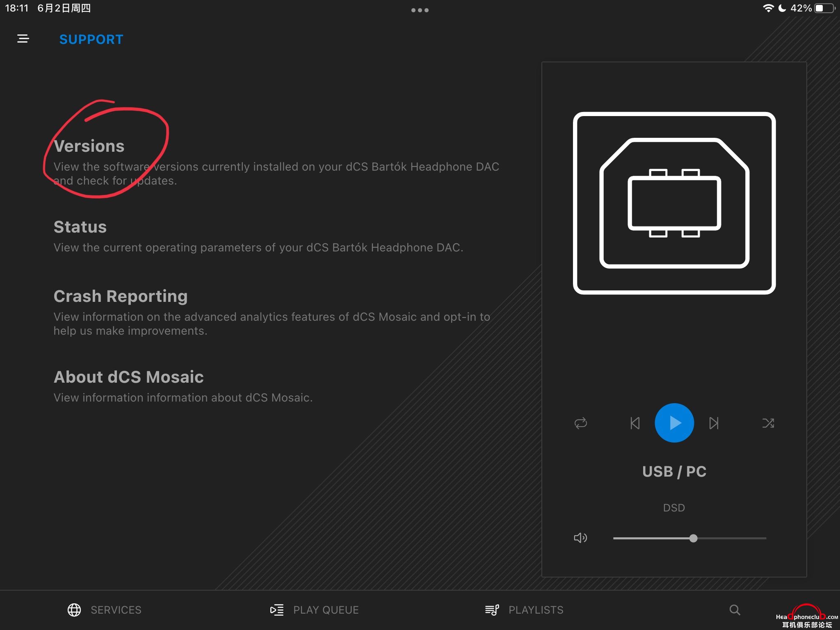Screen dimensions: 840x630
Task: Expand the Versions section expander
Action: (x=89, y=146)
